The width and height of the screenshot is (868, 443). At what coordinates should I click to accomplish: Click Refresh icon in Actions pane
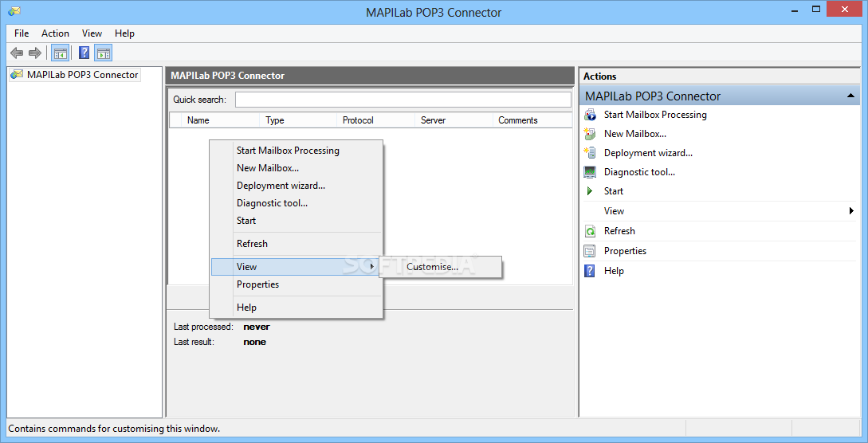[590, 231]
